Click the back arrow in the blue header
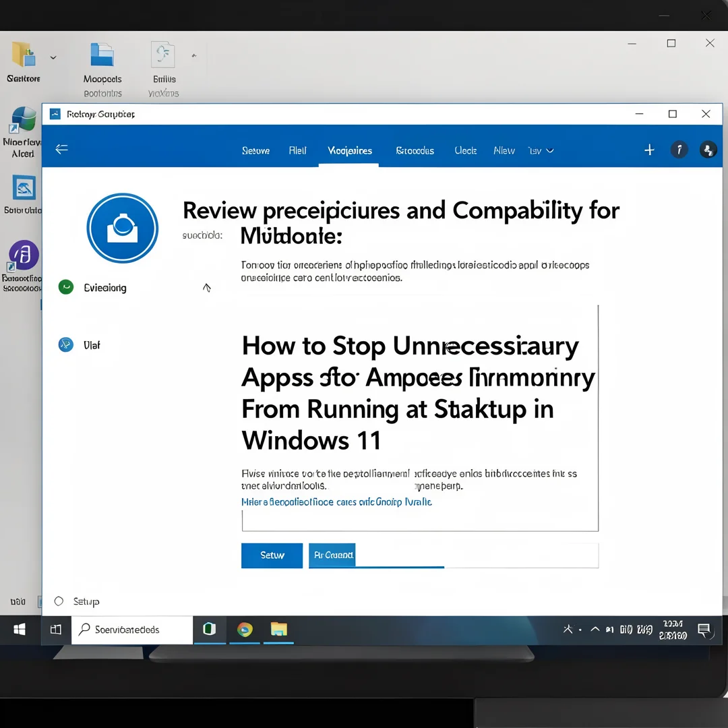This screenshot has width=728, height=728. 62,149
